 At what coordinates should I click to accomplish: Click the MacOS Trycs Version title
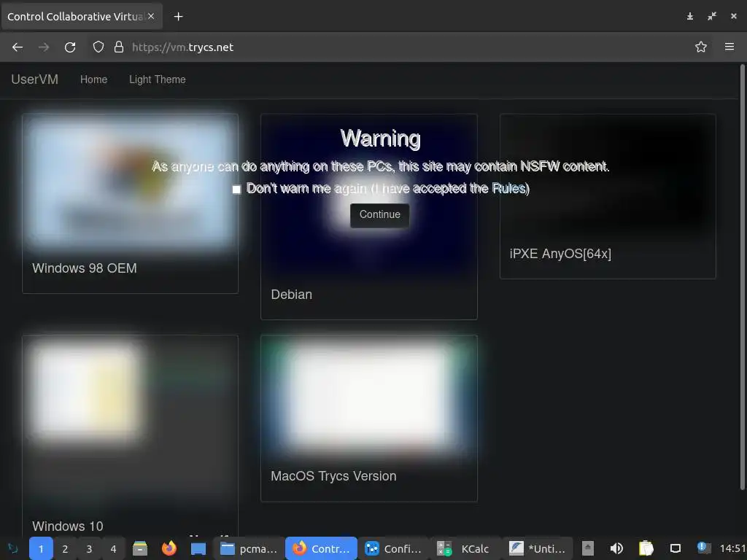click(333, 476)
